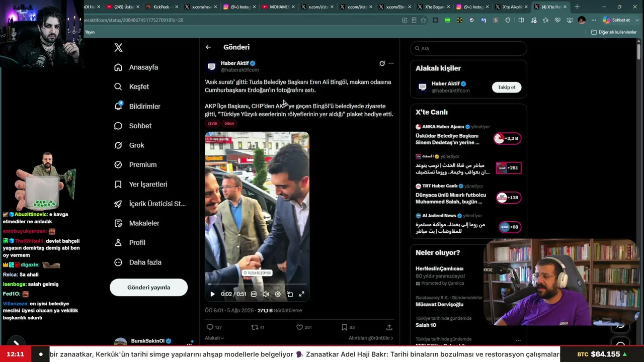Go back using the arrow beside Gönderi
This screenshot has height=362, width=644.
(x=208, y=47)
